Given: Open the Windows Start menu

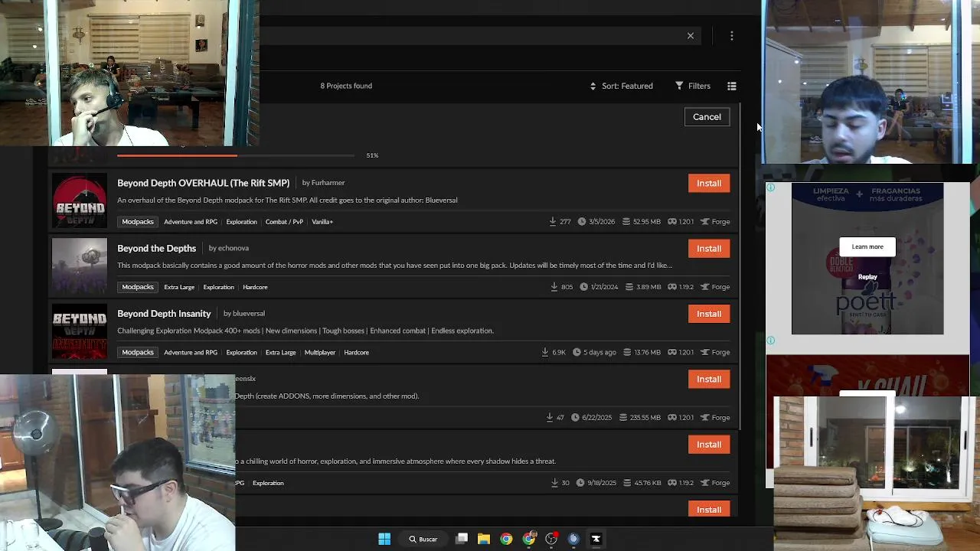Looking at the screenshot, I should (x=384, y=539).
